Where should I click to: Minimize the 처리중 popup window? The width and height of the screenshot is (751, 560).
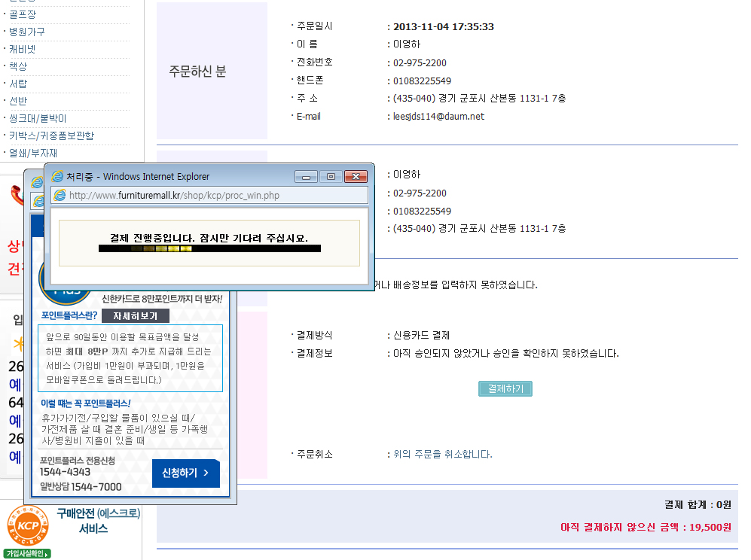click(x=306, y=177)
